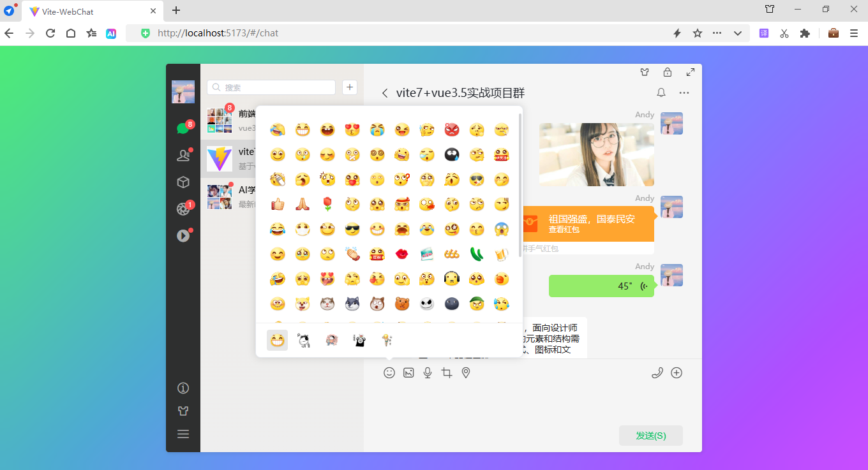
Task: Select the default grinning emoji tab
Action: 277,340
